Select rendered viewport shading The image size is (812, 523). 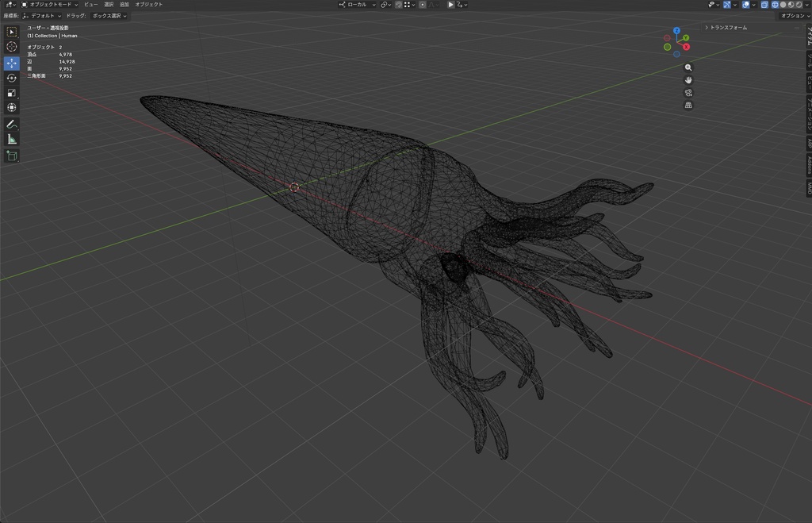pyautogui.click(x=799, y=5)
